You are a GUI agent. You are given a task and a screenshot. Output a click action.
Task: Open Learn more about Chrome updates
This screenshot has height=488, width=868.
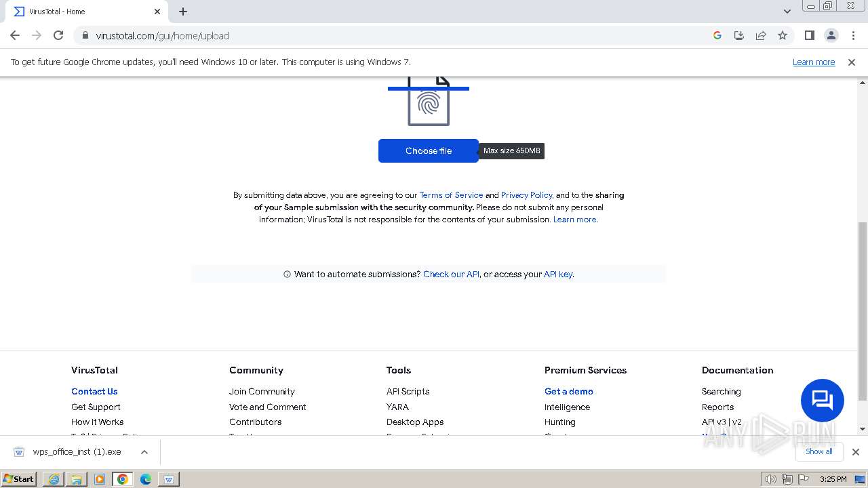[814, 62]
